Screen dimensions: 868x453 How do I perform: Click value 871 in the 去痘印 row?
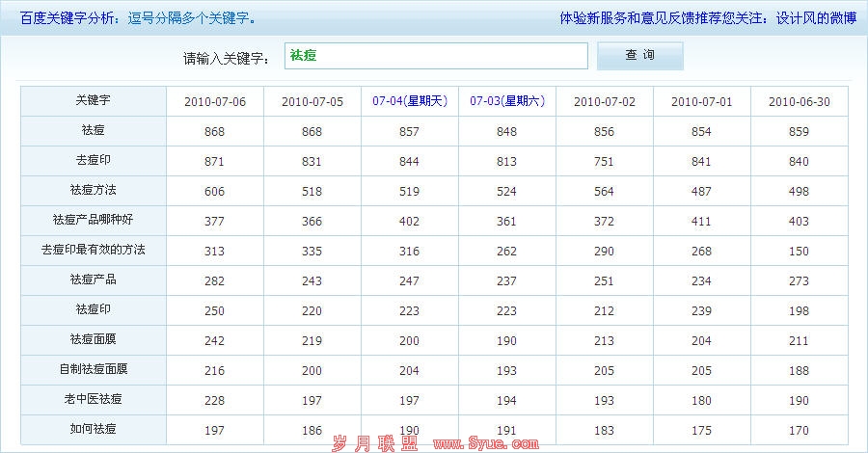[214, 161]
